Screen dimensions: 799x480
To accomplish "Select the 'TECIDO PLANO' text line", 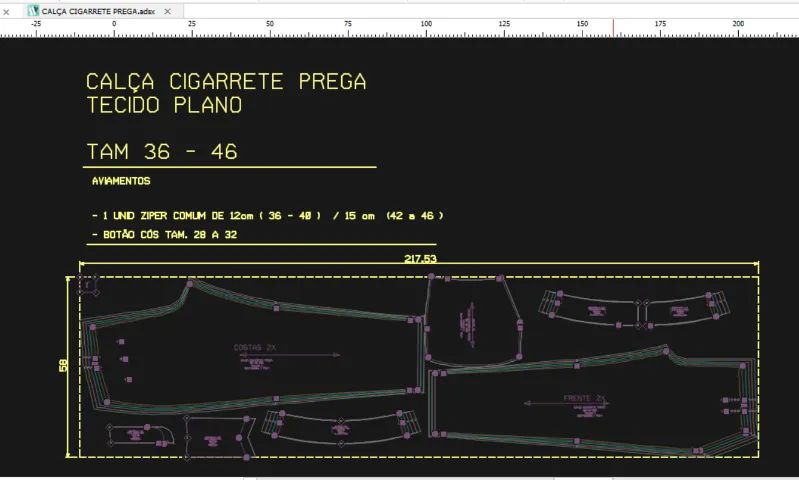I will coord(164,105).
